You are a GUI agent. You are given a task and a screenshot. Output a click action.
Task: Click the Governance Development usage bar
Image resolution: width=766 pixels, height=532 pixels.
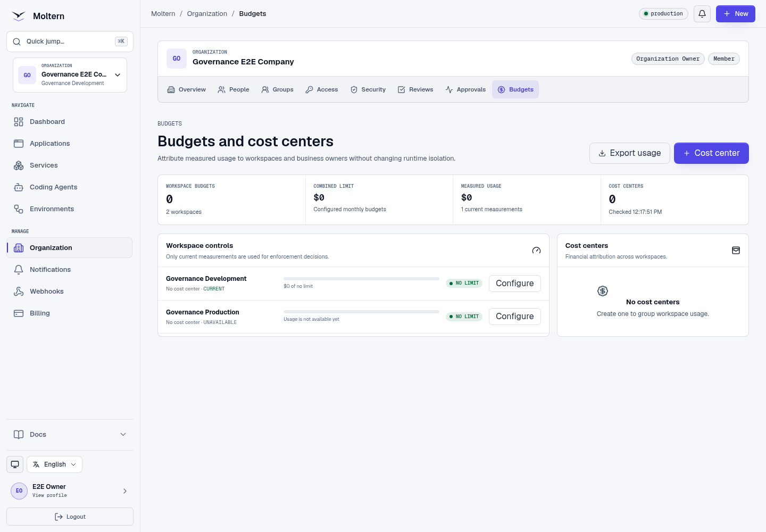361,279
